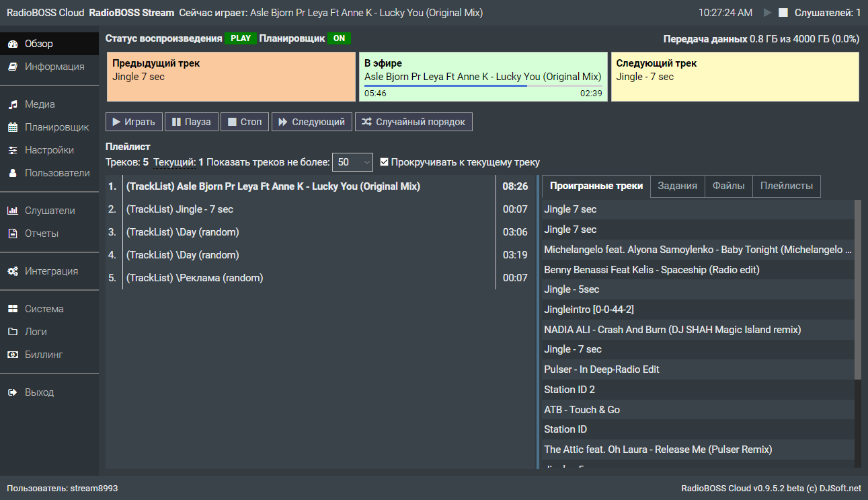Open the tracks limit dropdown showing 50
This screenshot has height=500, width=868.
pos(352,162)
